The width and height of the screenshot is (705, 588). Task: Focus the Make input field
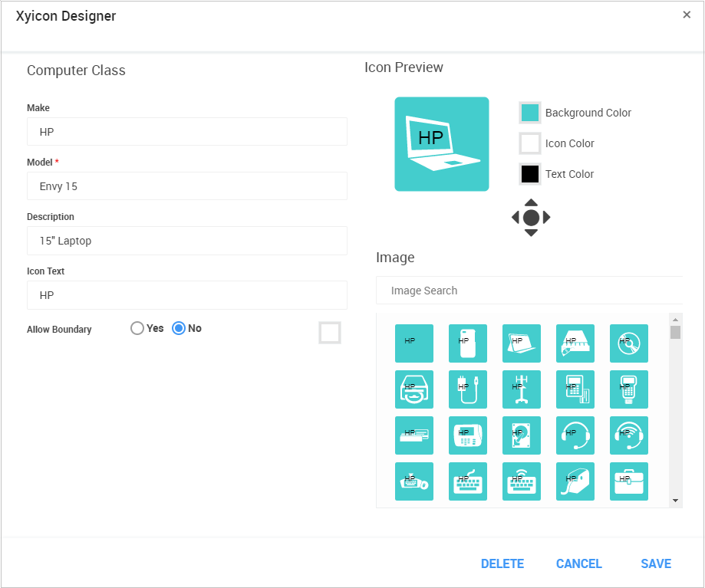[187, 132]
